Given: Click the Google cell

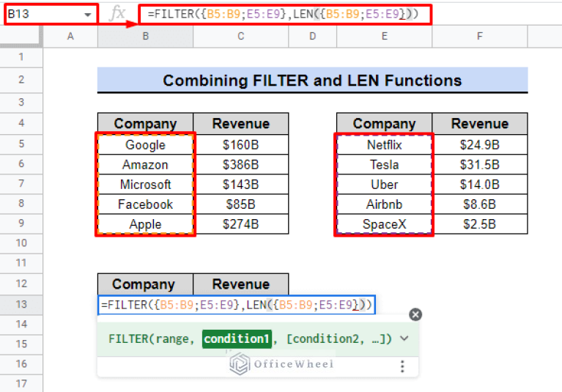Looking at the screenshot, I should 146,145.
